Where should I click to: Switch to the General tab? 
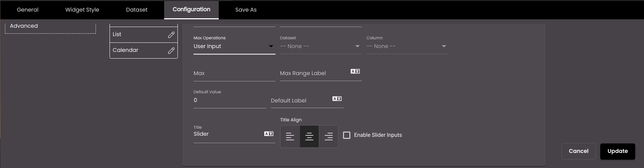click(28, 10)
